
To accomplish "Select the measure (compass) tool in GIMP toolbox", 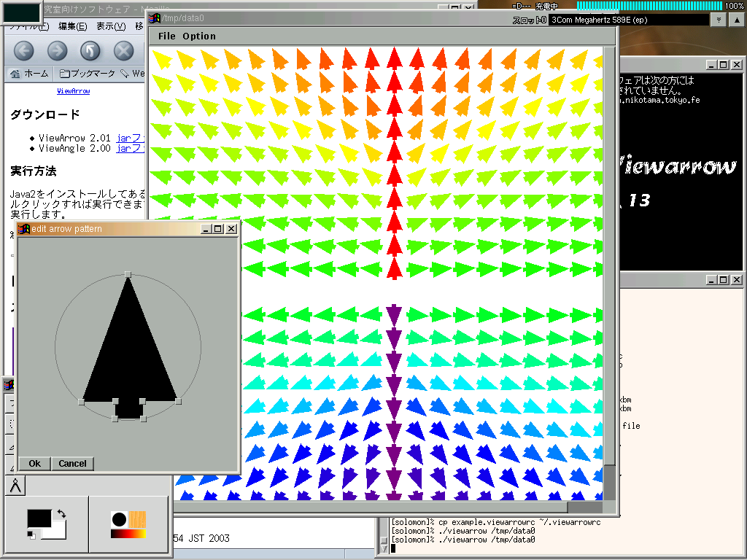I will (x=15, y=486).
